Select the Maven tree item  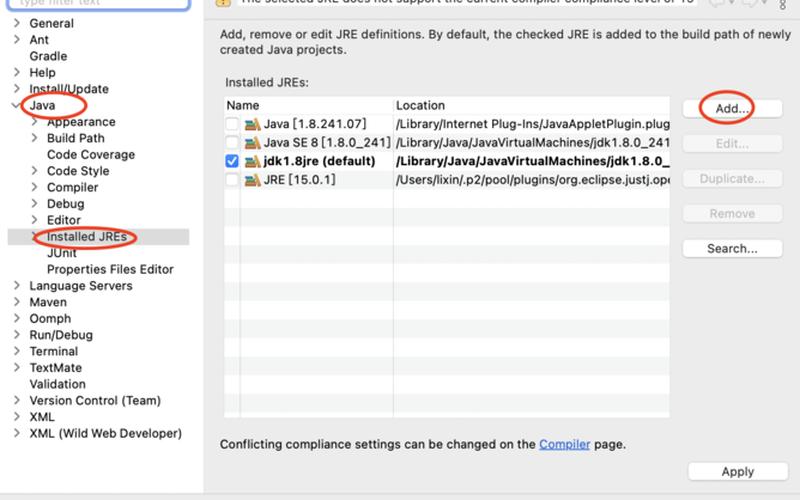point(48,302)
